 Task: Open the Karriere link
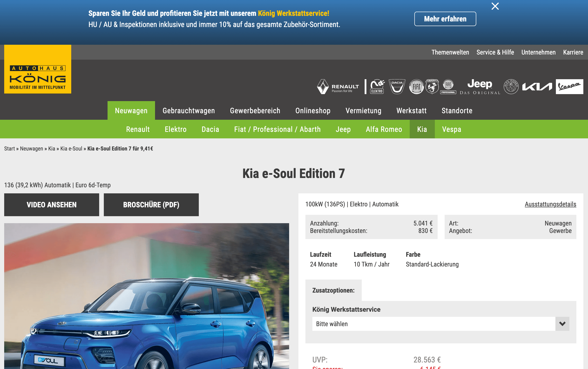[x=573, y=52]
